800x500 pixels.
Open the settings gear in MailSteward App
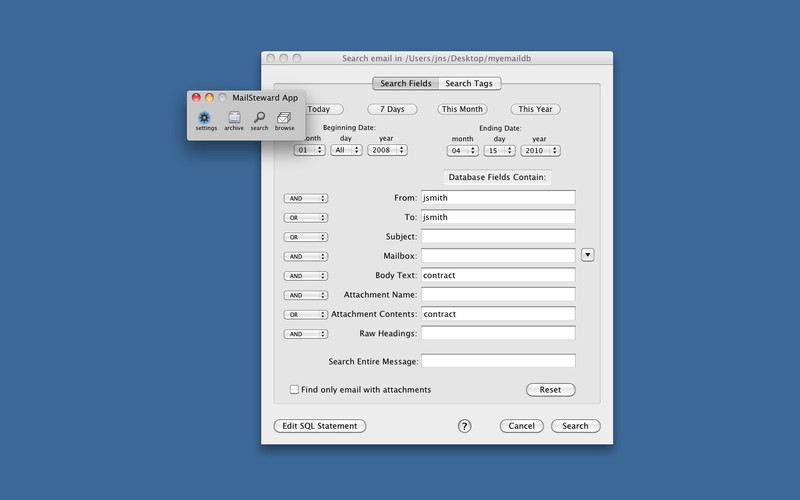point(205,118)
